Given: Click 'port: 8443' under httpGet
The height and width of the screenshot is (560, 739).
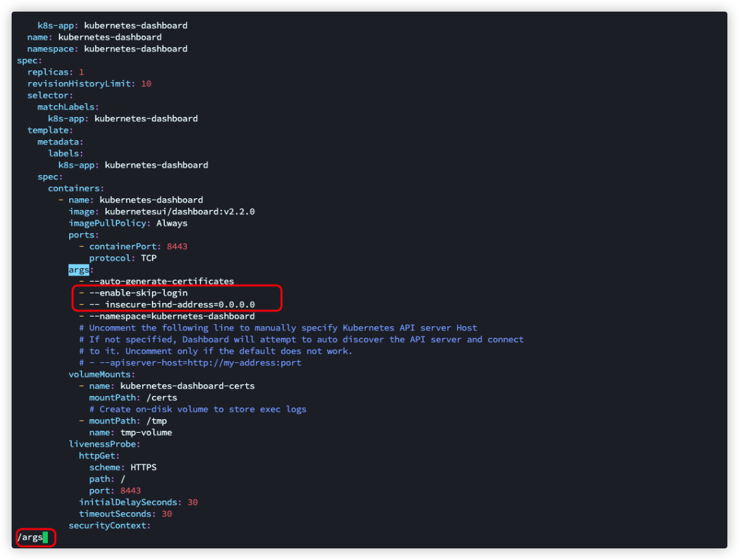Looking at the screenshot, I should 115,491.
